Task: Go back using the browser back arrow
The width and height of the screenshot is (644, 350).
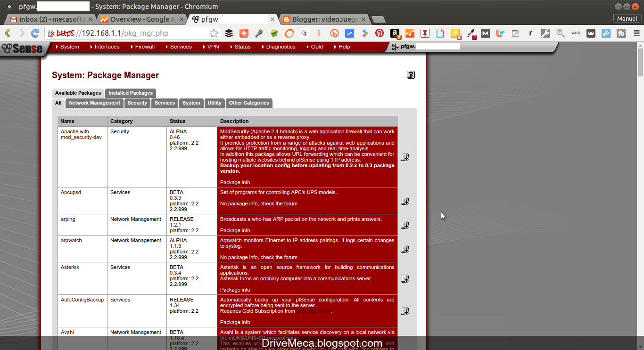Action: click(8, 33)
